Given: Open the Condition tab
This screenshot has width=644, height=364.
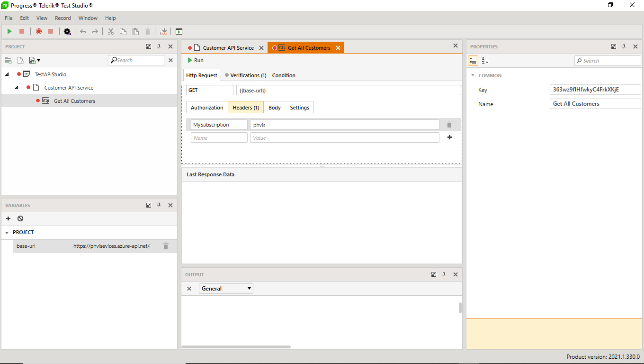Looking at the screenshot, I should click(x=284, y=75).
